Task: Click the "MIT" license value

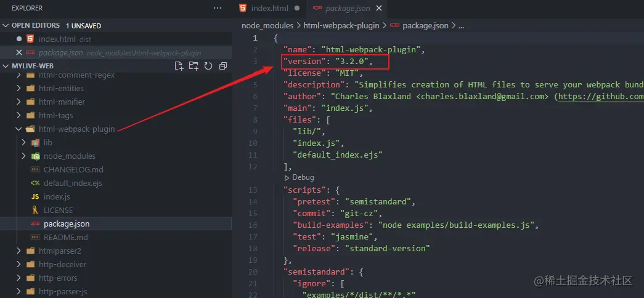Action: click(347, 73)
